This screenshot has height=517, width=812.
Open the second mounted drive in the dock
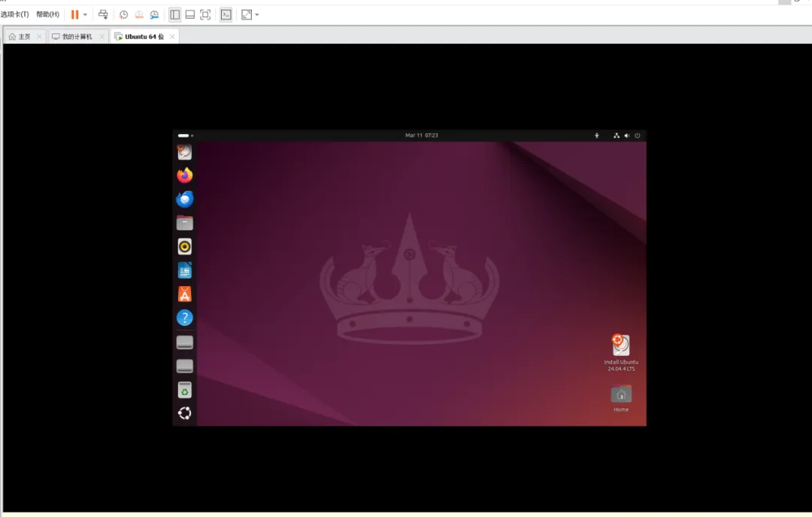pyautogui.click(x=185, y=366)
